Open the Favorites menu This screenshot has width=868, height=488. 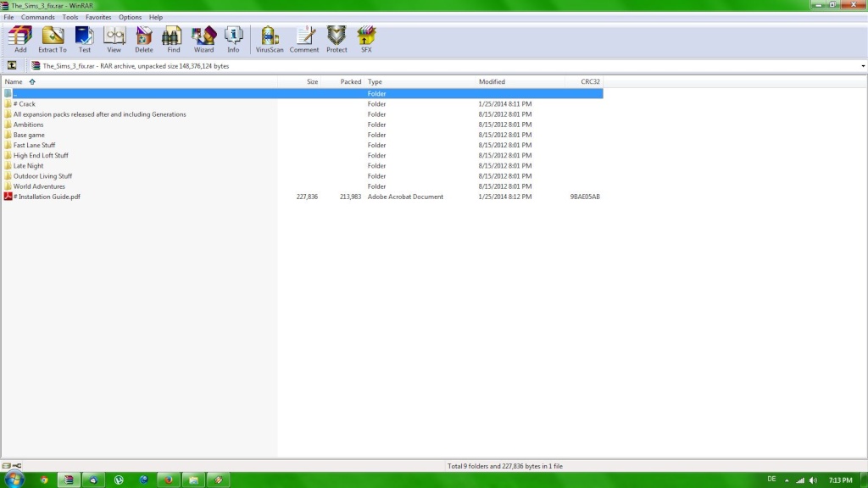point(98,17)
